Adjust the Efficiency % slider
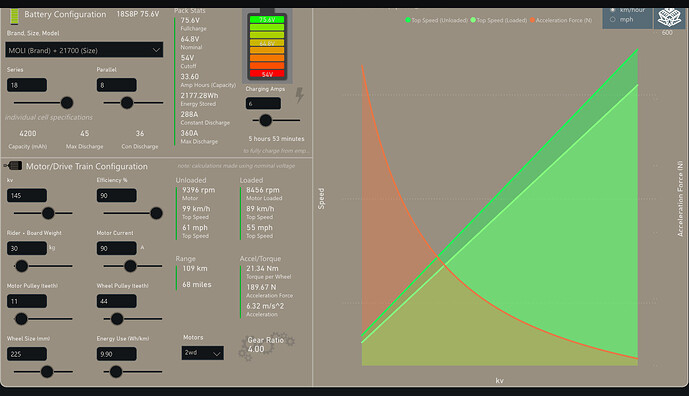The width and height of the screenshot is (689, 396). tap(156, 213)
